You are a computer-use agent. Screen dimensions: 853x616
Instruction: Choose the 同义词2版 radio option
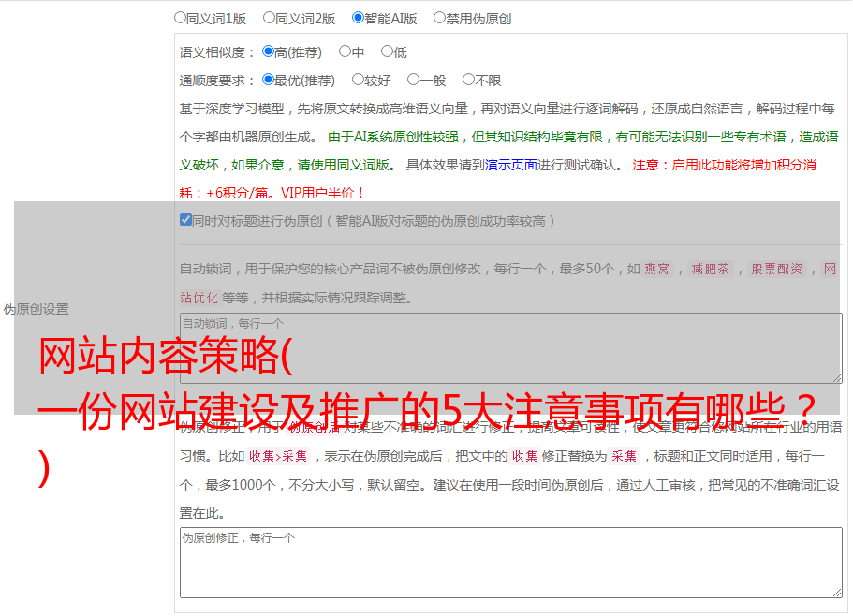click(x=270, y=18)
